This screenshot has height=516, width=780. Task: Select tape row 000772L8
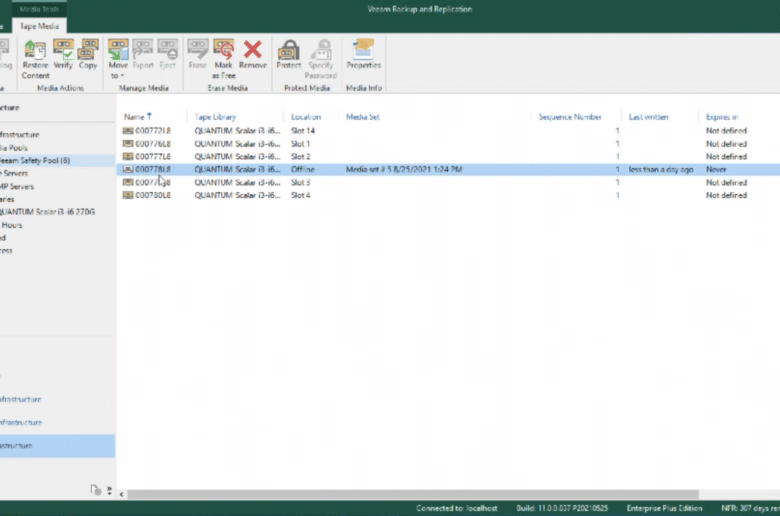pyautogui.click(x=448, y=131)
